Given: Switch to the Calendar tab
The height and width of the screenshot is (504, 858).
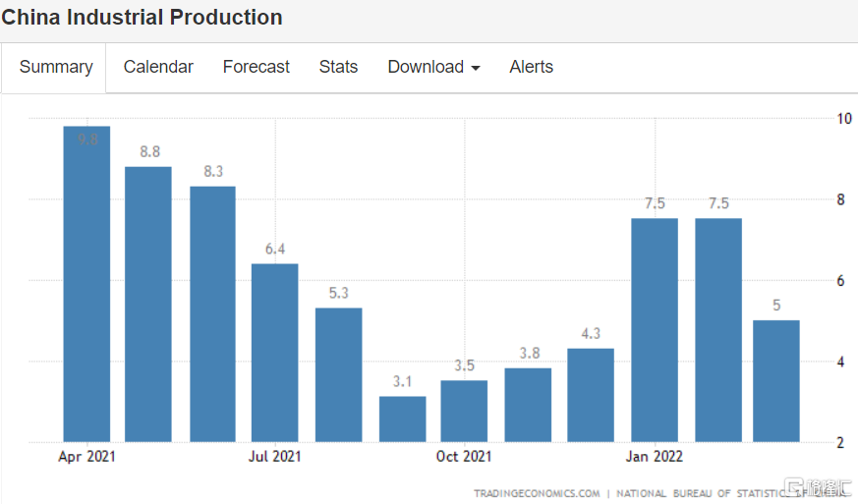Looking at the screenshot, I should [x=158, y=67].
